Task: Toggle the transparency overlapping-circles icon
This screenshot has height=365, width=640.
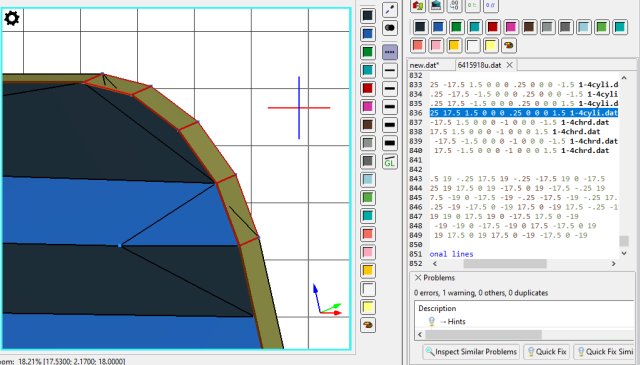Action: pos(390,28)
